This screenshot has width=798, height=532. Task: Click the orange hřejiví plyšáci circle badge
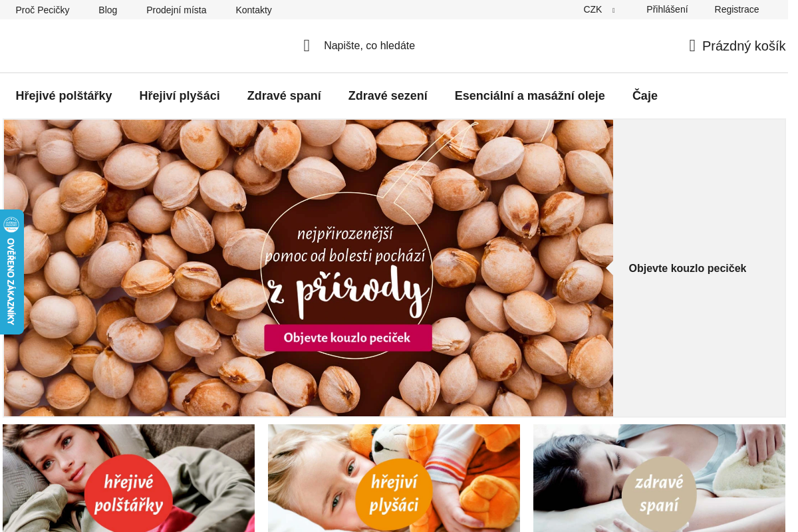[x=394, y=495]
